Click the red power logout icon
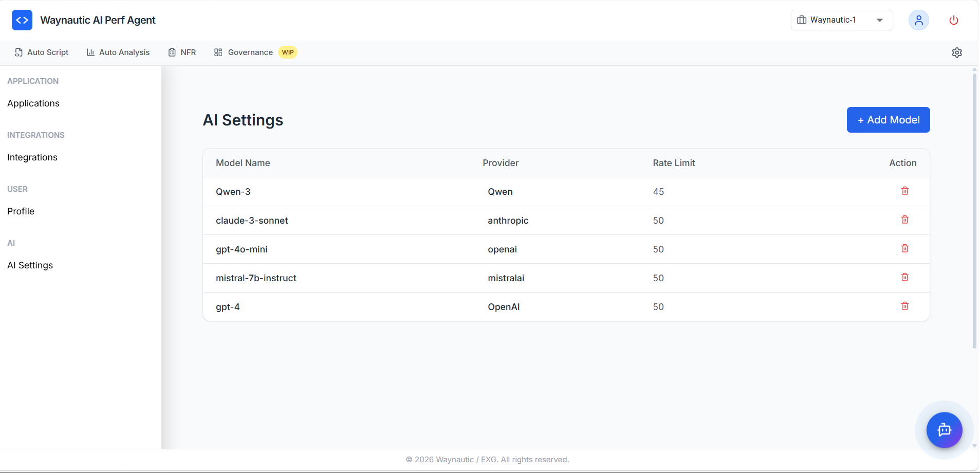Image resolution: width=980 pixels, height=473 pixels. [x=953, y=20]
